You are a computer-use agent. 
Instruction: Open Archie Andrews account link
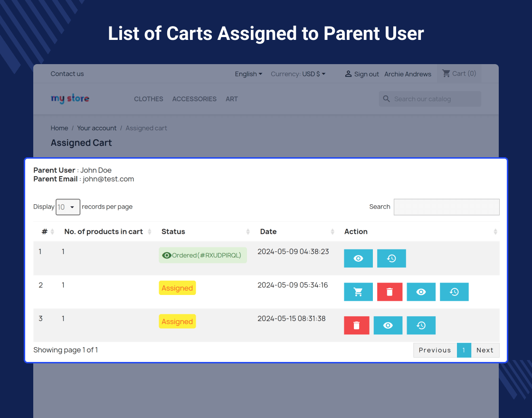408,74
